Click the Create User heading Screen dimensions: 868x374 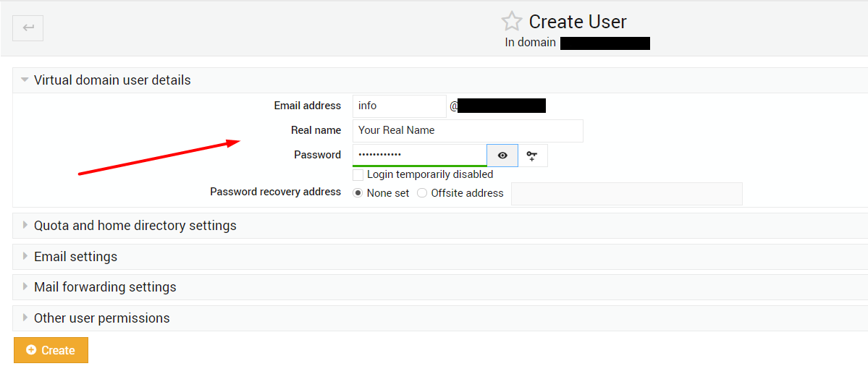point(578,22)
